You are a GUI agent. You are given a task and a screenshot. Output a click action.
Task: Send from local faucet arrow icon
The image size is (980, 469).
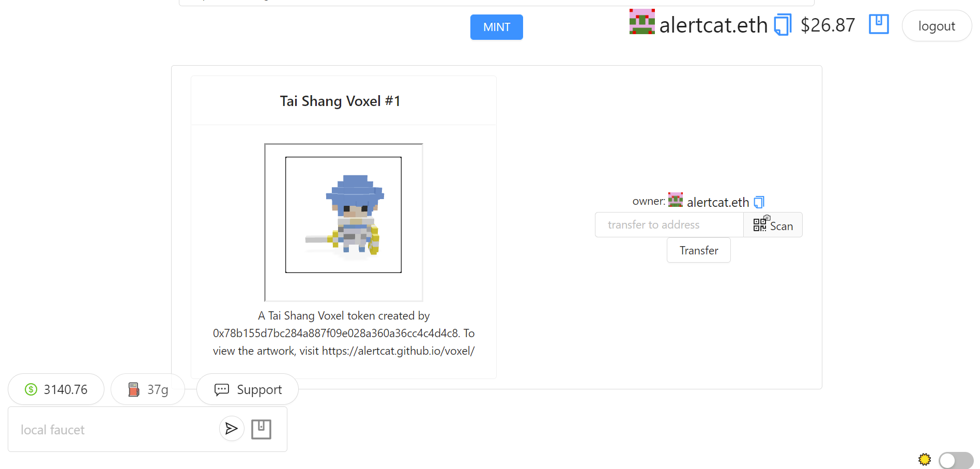(x=232, y=428)
